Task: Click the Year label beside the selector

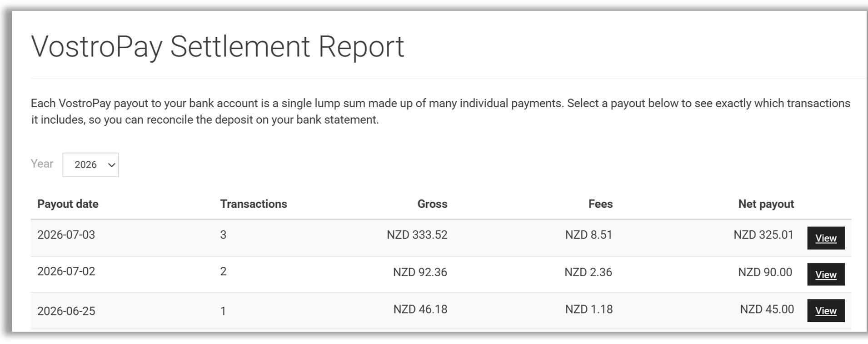Action: pyautogui.click(x=42, y=164)
